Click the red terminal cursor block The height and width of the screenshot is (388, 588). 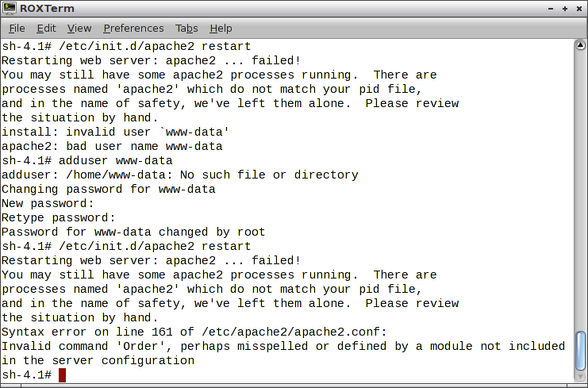pyautogui.click(x=62, y=375)
